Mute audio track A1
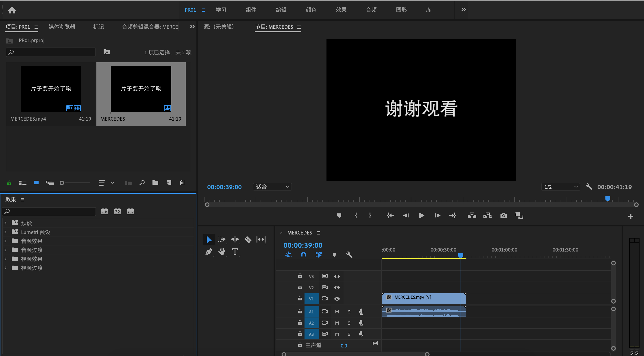Screen dimensions: 644x356 click(337, 312)
